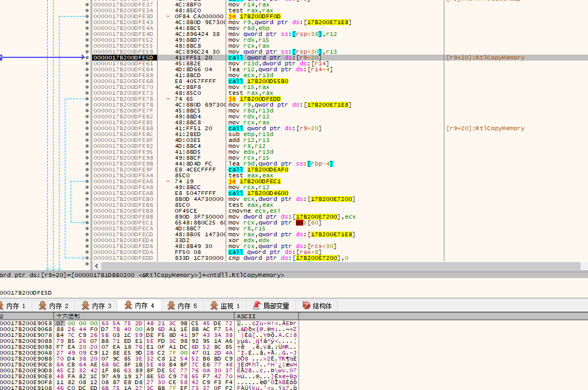The width and height of the screenshot is (588, 390).
Task: Toggle breakpoint dot at 0000017B200DFEAB
Action: (x=87, y=193)
